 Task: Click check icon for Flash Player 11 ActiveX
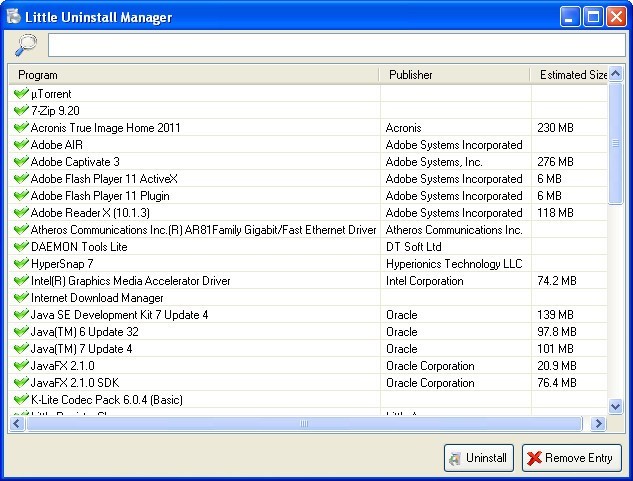[21, 179]
